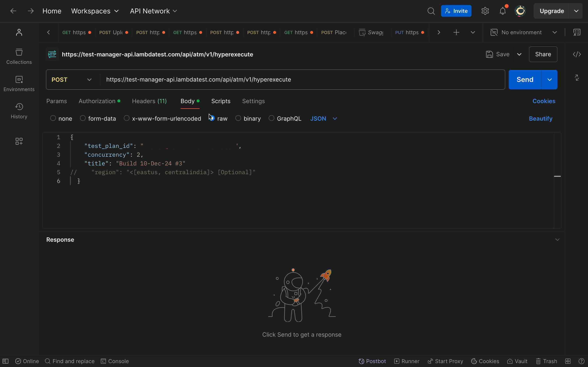588x367 pixels.
Task: Open Runner in the status bar
Action: (407, 361)
